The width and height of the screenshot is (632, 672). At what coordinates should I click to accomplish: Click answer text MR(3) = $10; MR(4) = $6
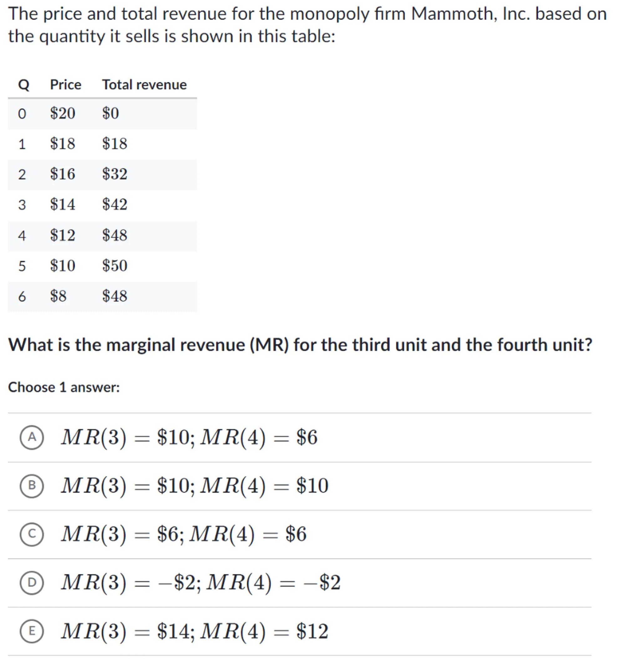pos(189,437)
